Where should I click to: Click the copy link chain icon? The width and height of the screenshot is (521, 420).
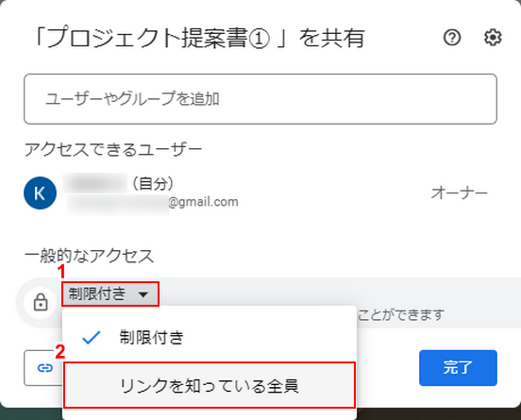[x=45, y=368]
